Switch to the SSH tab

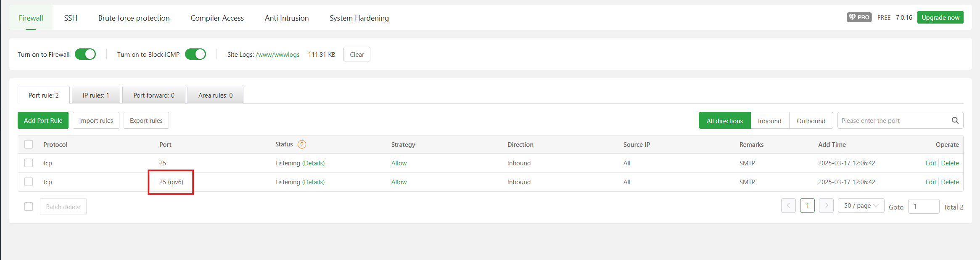tap(71, 18)
